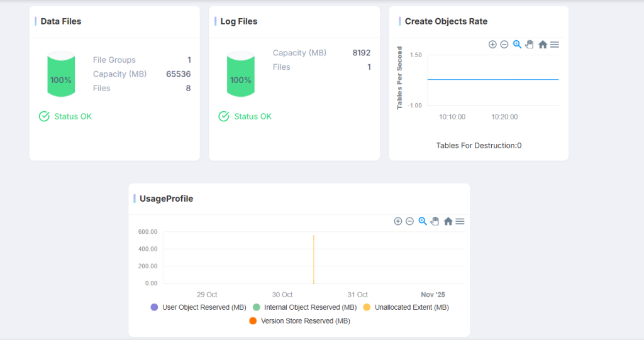Click the Data Files green cylinder gauge
This screenshot has width=644, height=340.
point(61,75)
